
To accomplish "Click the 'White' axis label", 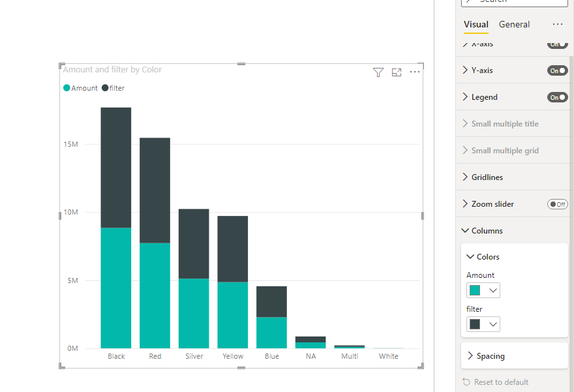I will (388, 356).
